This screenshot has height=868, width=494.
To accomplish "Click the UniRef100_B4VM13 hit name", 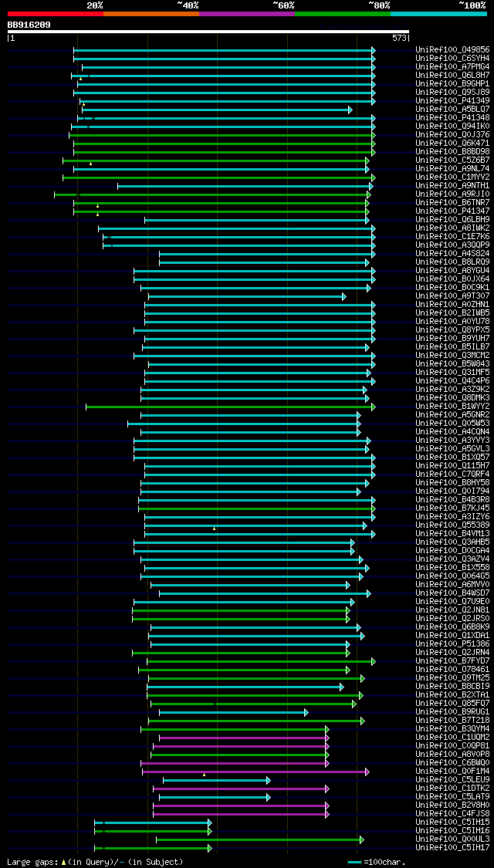I will (x=452, y=534).
